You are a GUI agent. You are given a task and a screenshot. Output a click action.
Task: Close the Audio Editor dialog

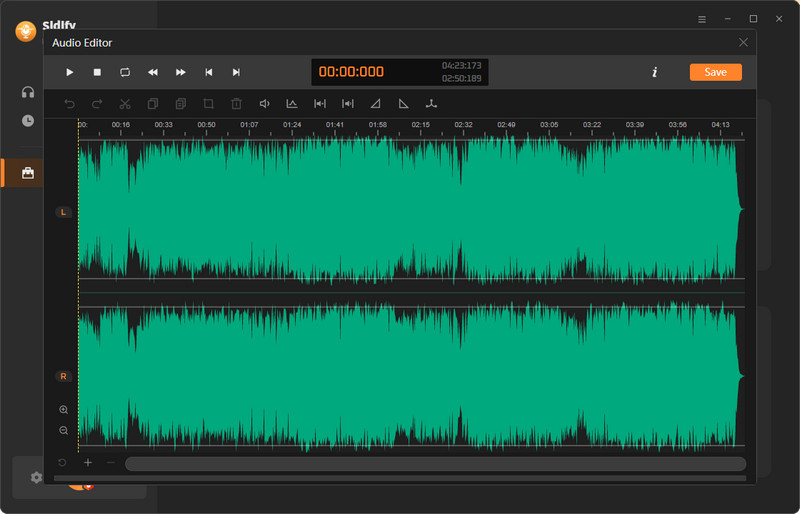743,43
